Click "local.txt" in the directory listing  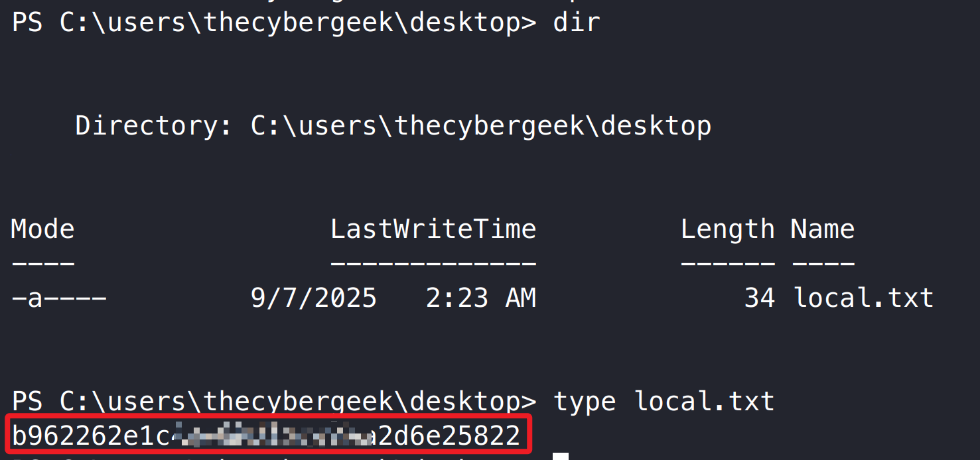(x=863, y=298)
